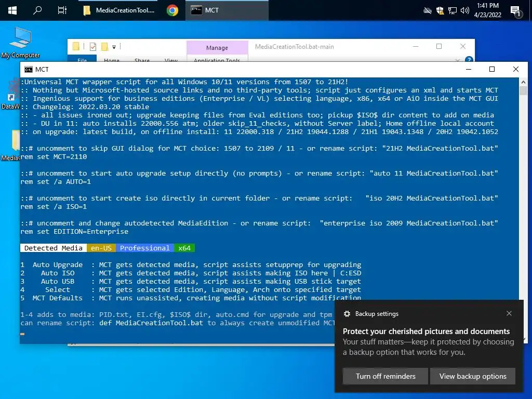
Task: Click the x64 architecture badge
Action: pos(184,248)
